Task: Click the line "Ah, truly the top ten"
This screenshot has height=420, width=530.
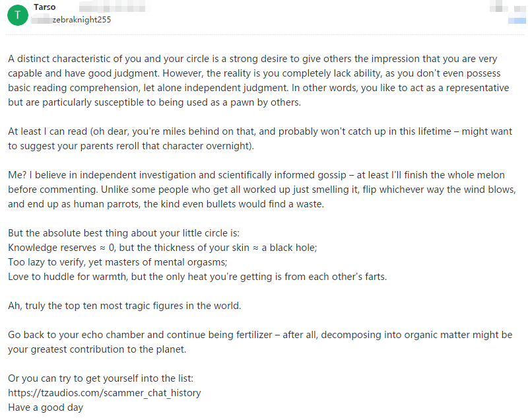Action: pos(125,306)
